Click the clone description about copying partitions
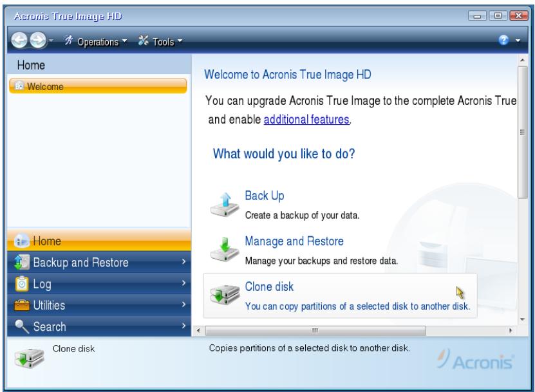Screen dimensions: 535x392 [x=357, y=306]
